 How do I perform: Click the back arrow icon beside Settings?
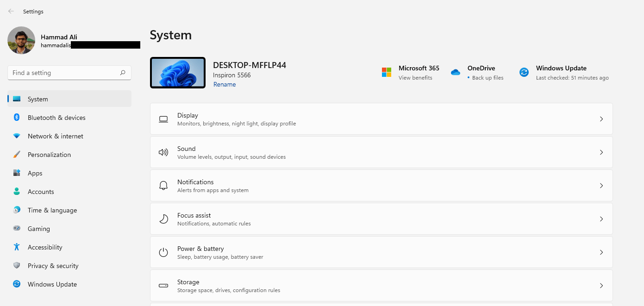(x=11, y=11)
